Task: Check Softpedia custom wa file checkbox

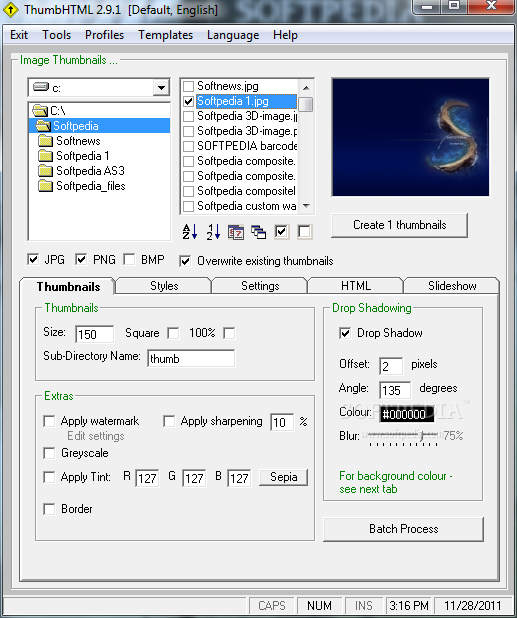Action: pyautogui.click(x=188, y=206)
